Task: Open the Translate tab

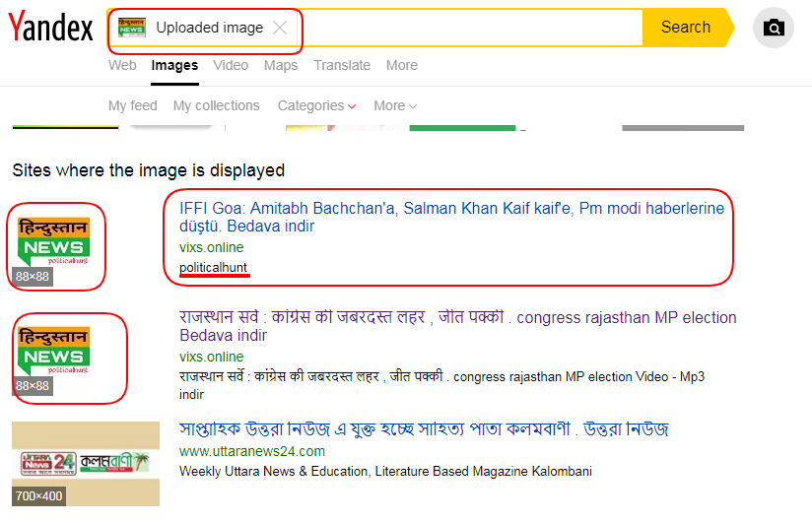Action: [342, 65]
